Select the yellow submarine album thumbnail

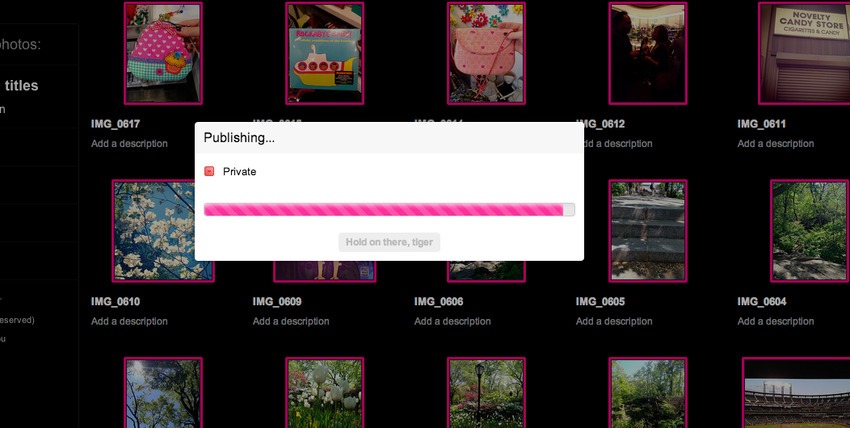click(325, 53)
